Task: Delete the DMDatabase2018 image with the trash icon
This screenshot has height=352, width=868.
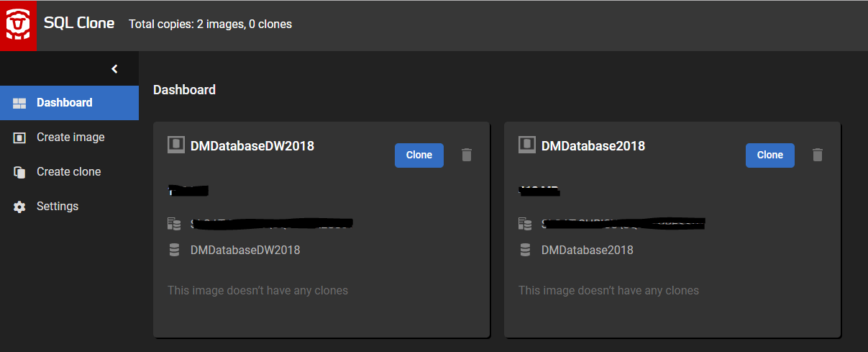Action: [x=818, y=155]
